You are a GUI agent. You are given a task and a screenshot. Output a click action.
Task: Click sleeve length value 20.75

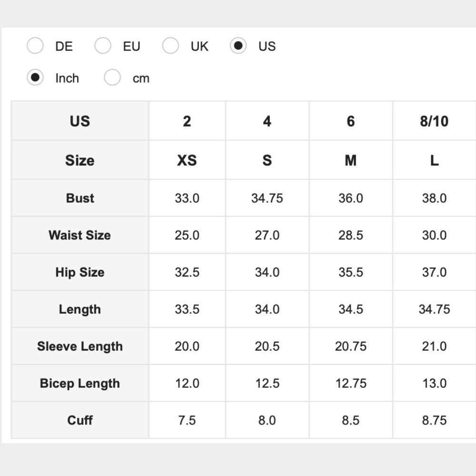pyautogui.click(x=351, y=347)
